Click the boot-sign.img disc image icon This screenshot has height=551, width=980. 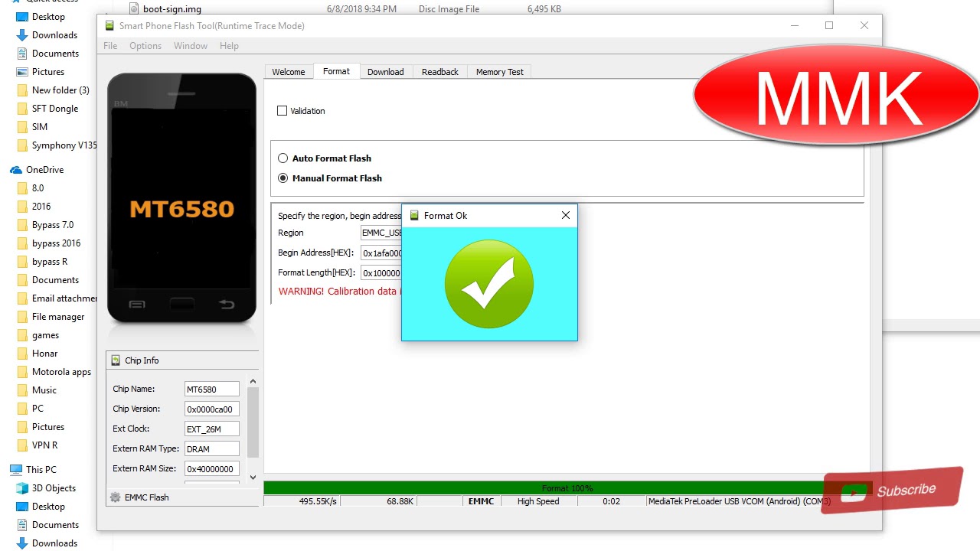click(x=133, y=9)
